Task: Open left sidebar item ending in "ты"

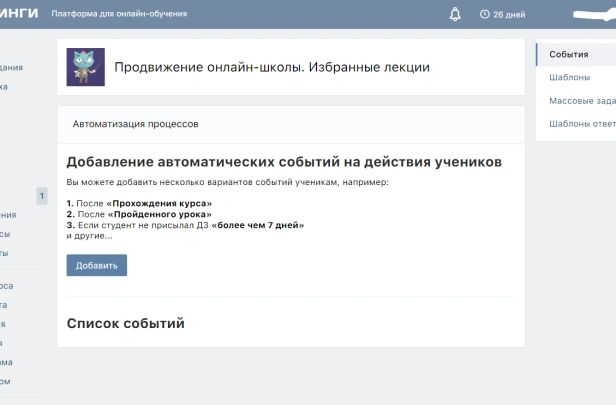Action: pyautogui.click(x=5, y=253)
